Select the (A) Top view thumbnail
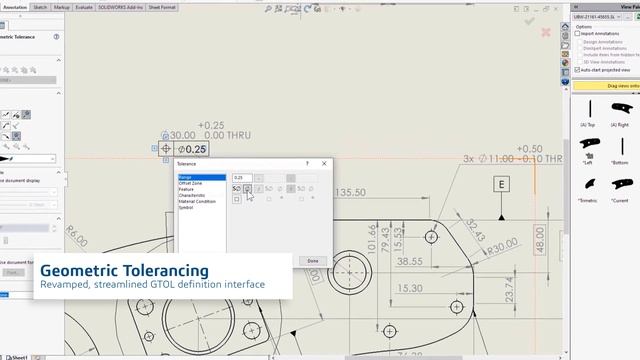 click(x=590, y=109)
